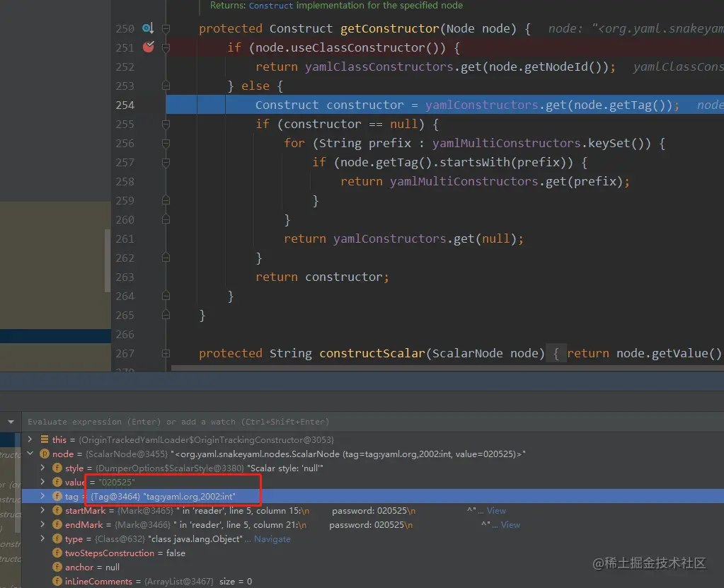Click the field icon beside the style variable
Image resolution: width=724 pixels, height=588 pixels.
[57, 468]
